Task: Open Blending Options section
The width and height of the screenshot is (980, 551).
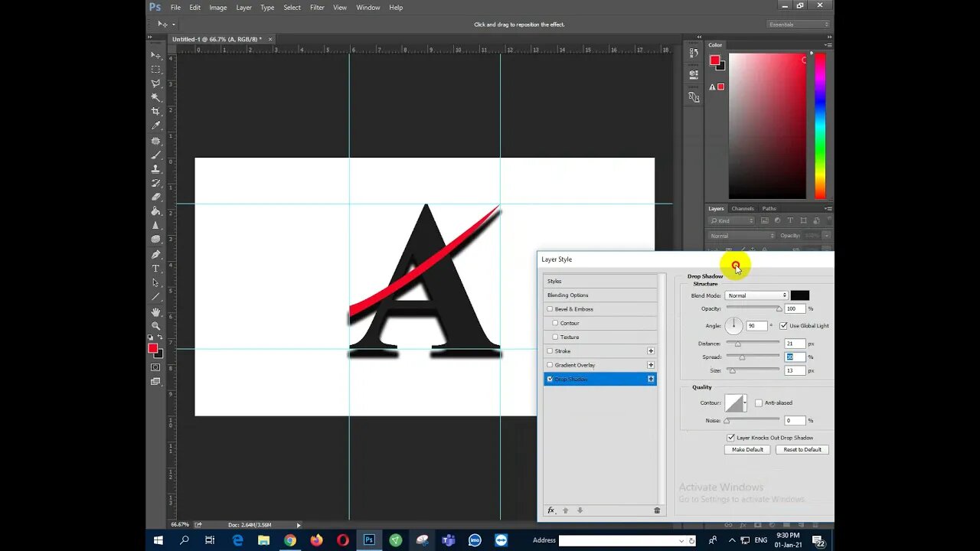Action: click(600, 295)
